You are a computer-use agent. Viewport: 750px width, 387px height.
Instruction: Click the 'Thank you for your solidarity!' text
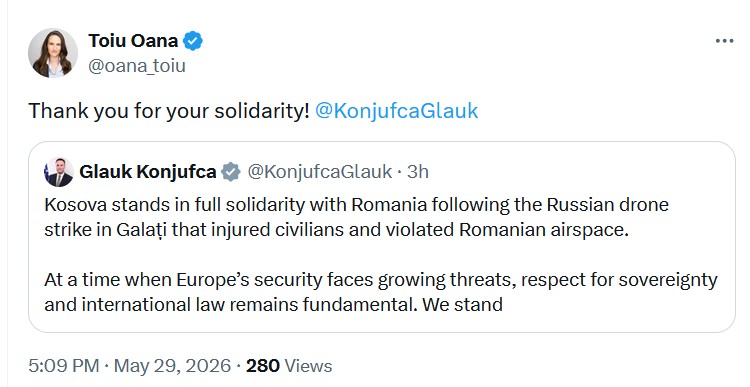[x=169, y=111]
